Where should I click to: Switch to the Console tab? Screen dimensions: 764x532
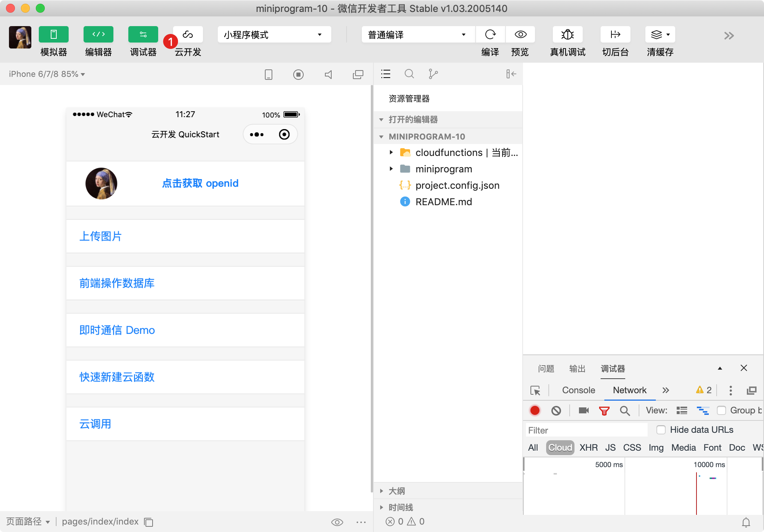(578, 390)
